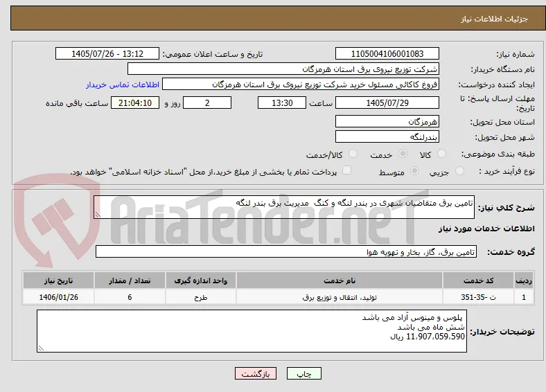This screenshot has width=546, height=392.
Task: Click the ساعت باقی مانده label
Action: 77,103
